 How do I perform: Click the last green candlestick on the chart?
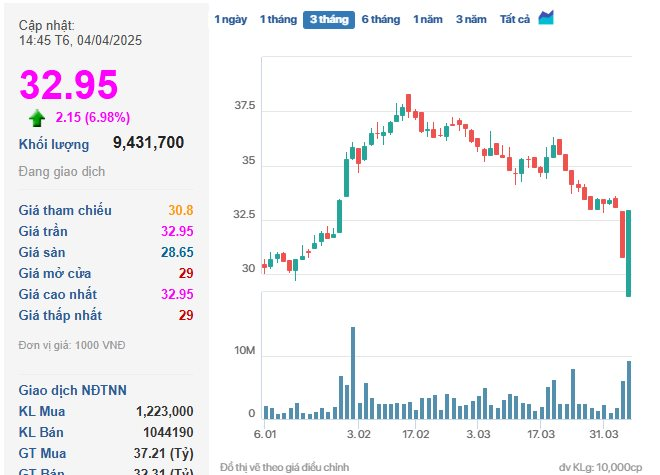(x=628, y=253)
